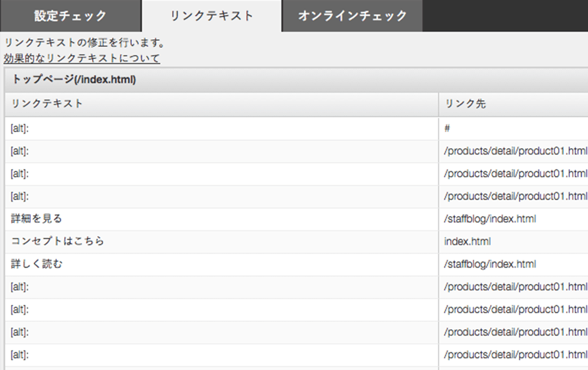The width and height of the screenshot is (588, 370).
Task: Click the # link destination cell
Action: [x=514, y=128]
